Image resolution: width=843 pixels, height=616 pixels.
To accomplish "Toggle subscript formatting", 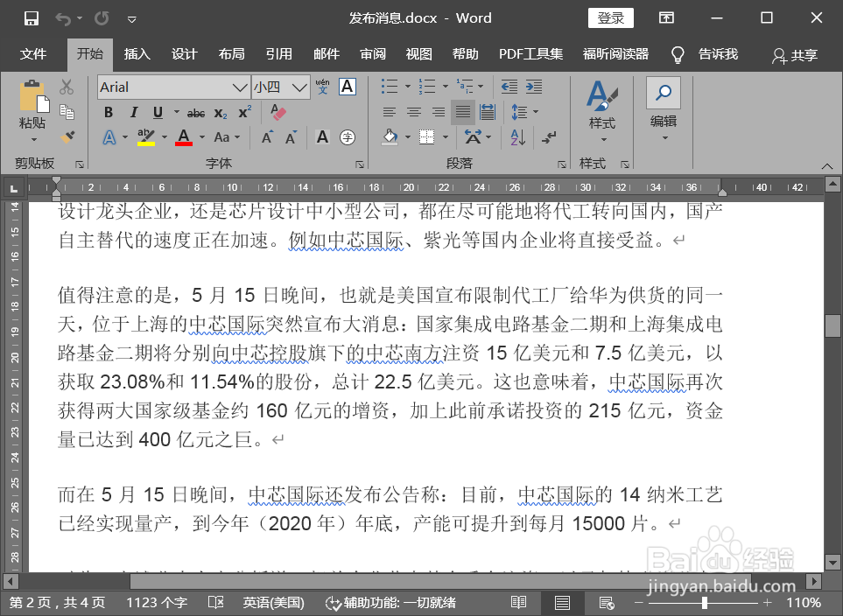I will [x=221, y=113].
